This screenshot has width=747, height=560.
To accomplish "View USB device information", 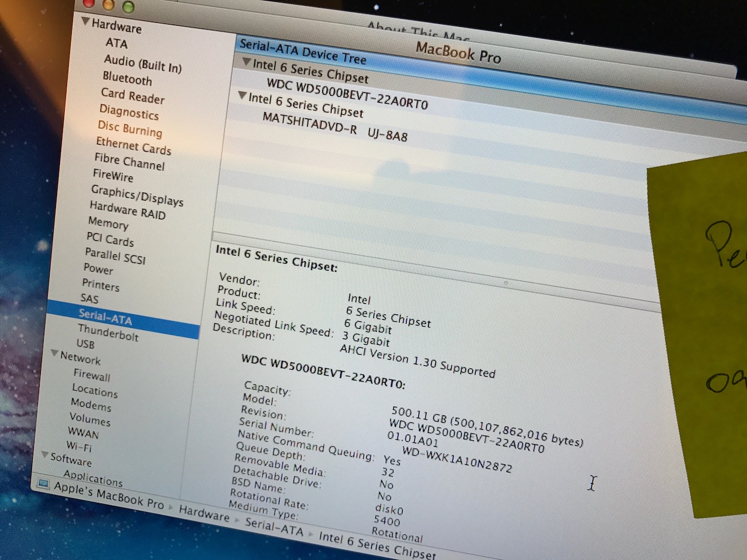I will click(85, 344).
